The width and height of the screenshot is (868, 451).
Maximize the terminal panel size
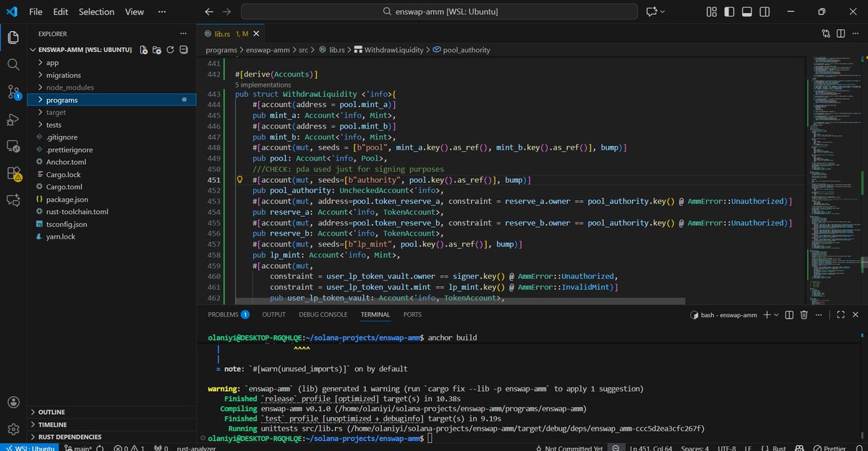pos(841,315)
